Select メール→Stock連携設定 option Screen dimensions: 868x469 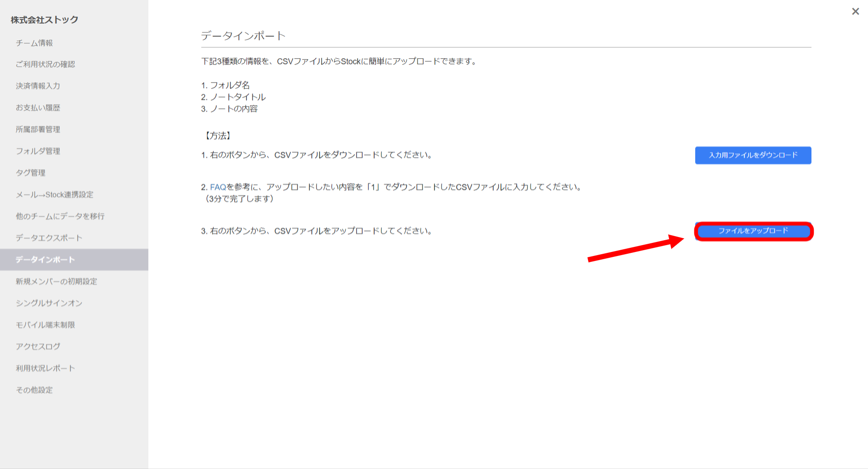(x=54, y=194)
